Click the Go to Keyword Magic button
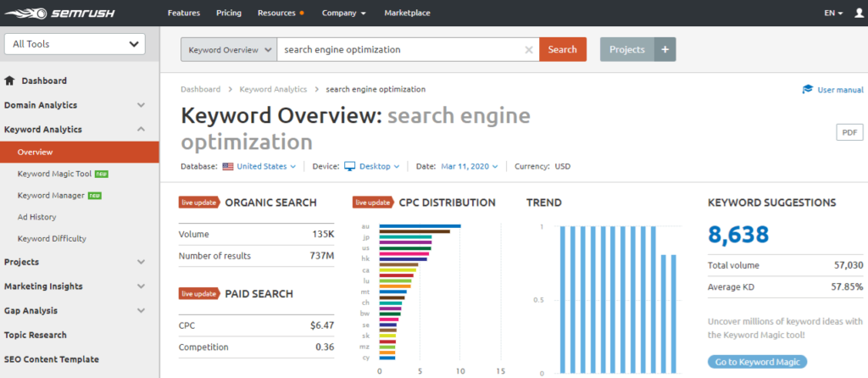 [x=757, y=362]
